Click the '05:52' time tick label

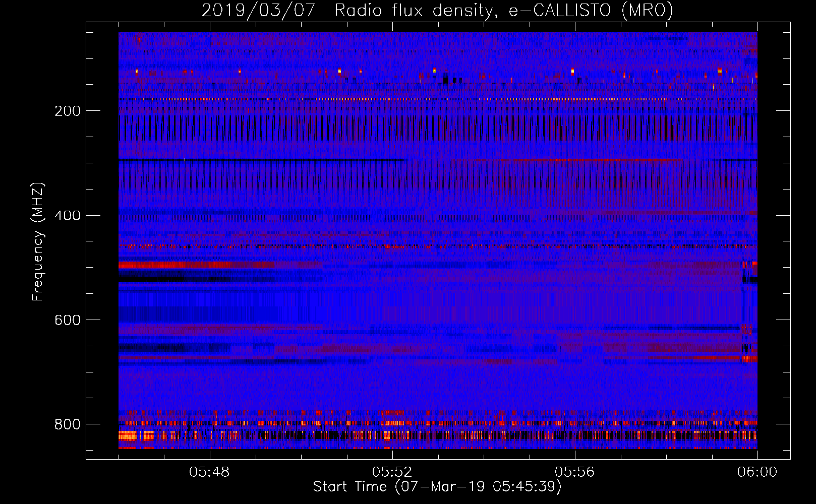point(392,472)
